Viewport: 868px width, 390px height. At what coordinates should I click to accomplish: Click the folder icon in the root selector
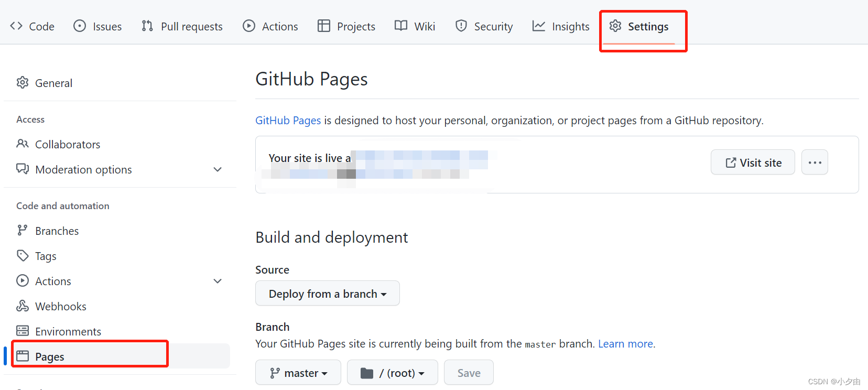point(367,373)
